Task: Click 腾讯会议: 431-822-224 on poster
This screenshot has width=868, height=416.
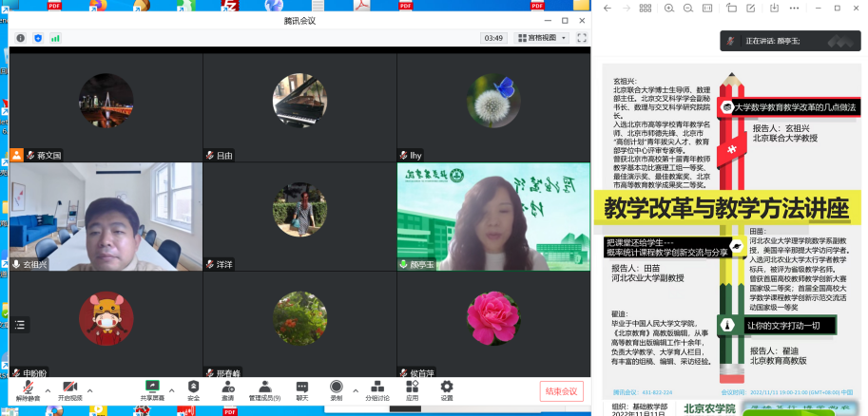Action: pos(643,391)
